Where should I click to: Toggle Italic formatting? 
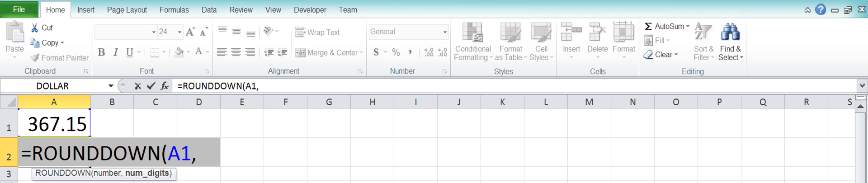pos(115,52)
